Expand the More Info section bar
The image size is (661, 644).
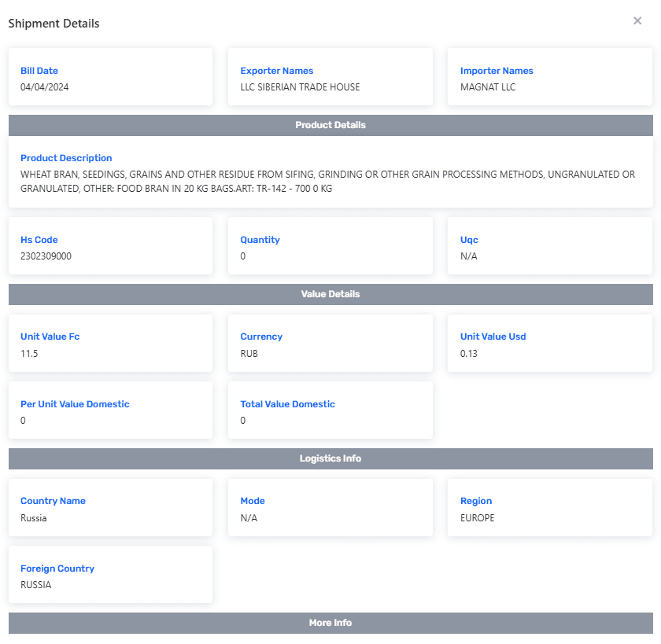coord(330,623)
